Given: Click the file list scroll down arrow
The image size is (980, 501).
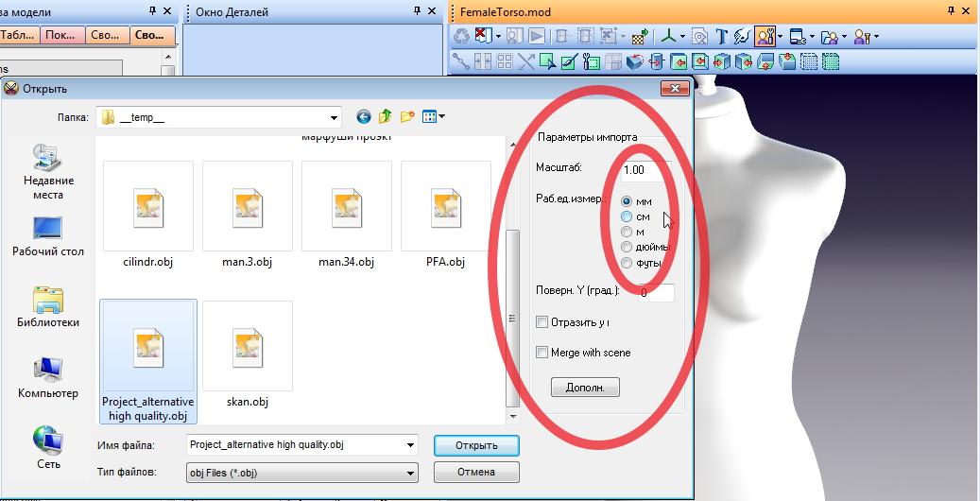Looking at the screenshot, I should click(x=513, y=417).
